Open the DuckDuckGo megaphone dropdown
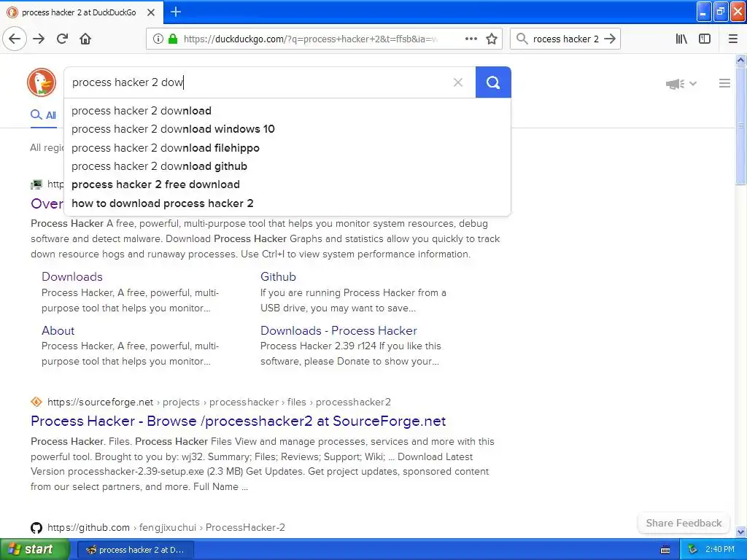 681,84
